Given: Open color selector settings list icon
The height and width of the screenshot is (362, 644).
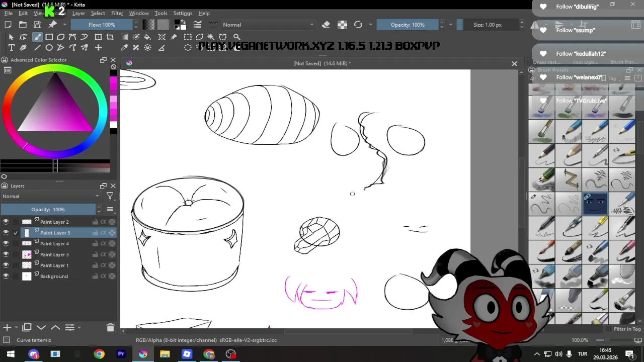Looking at the screenshot, I should [8, 70].
